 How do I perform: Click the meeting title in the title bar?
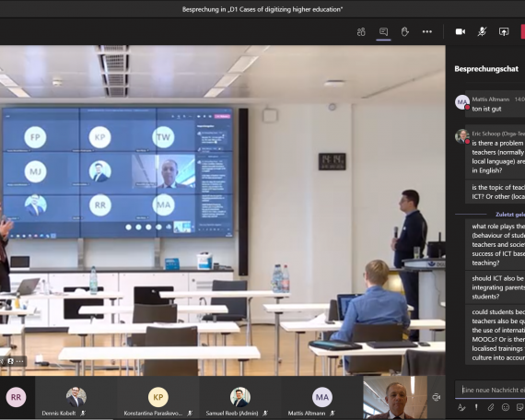click(x=262, y=9)
